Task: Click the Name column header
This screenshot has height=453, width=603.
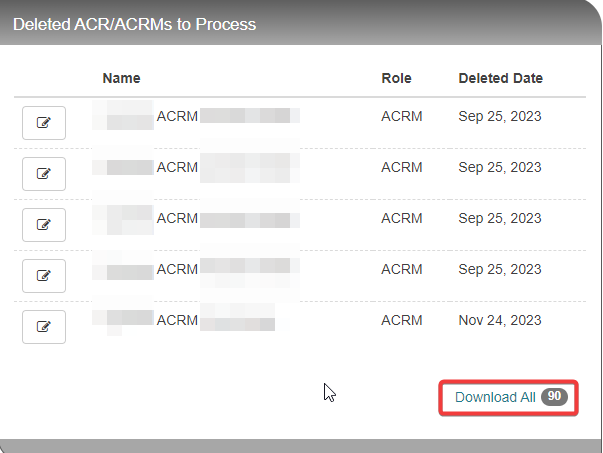Action: point(122,78)
